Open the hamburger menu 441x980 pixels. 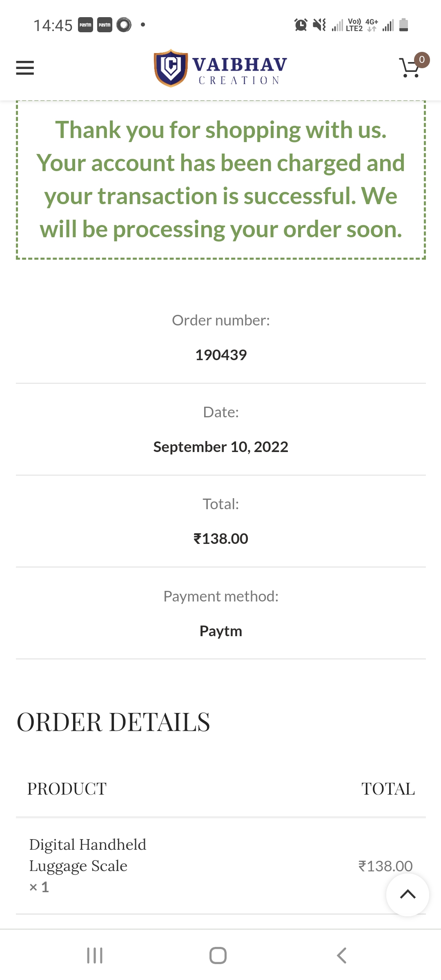[x=25, y=68]
